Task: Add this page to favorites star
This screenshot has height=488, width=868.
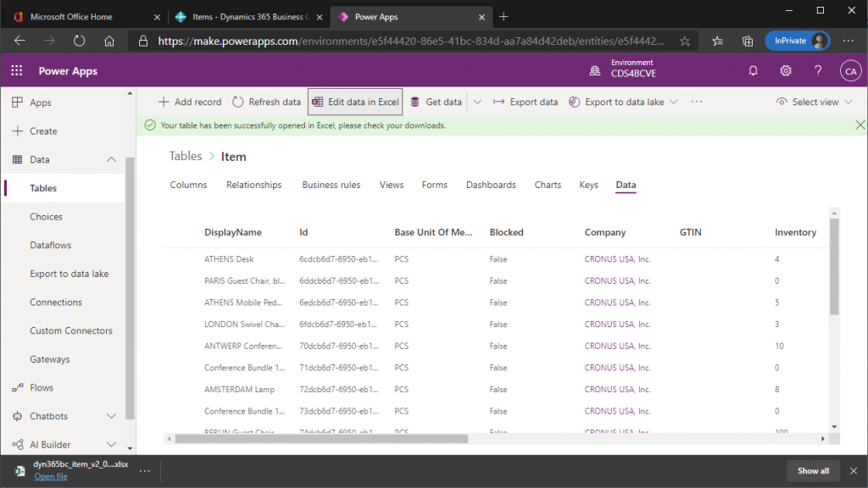Action: coord(685,41)
